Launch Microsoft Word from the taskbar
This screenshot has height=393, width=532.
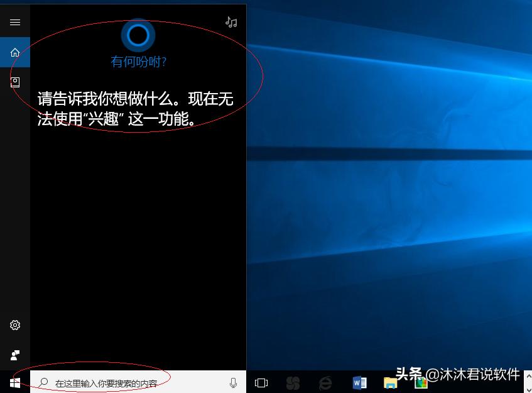[x=359, y=382]
